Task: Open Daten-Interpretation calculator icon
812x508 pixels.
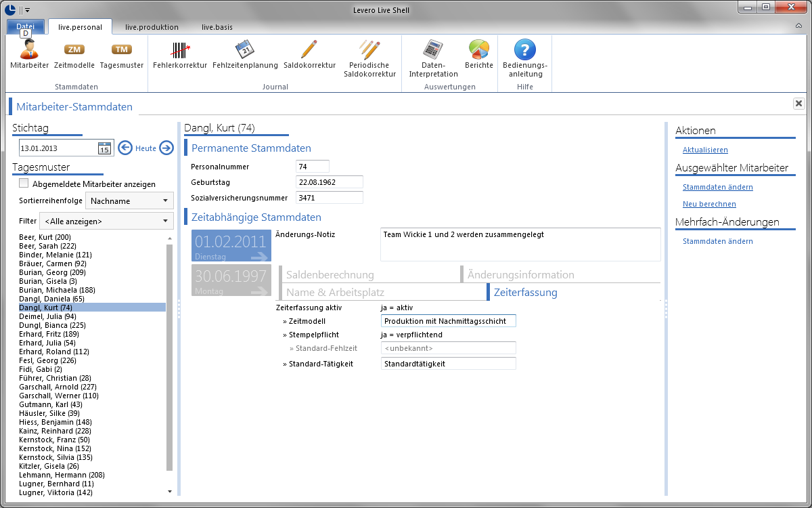Action: [x=432, y=49]
